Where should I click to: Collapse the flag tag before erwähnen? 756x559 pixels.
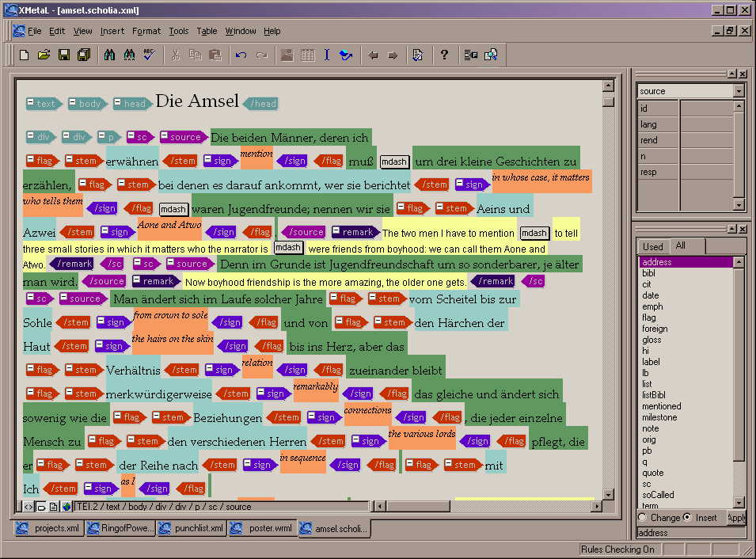click(30, 159)
